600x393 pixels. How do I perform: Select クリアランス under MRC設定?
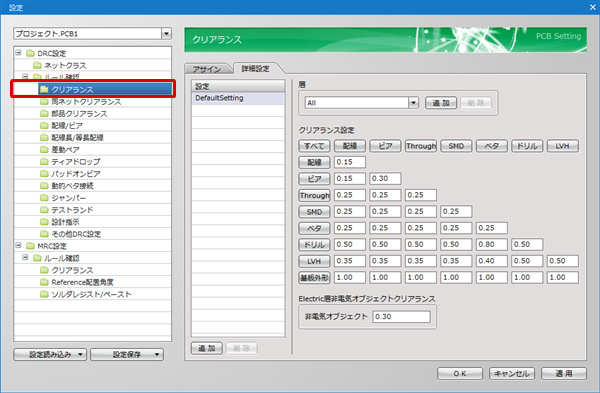point(72,270)
